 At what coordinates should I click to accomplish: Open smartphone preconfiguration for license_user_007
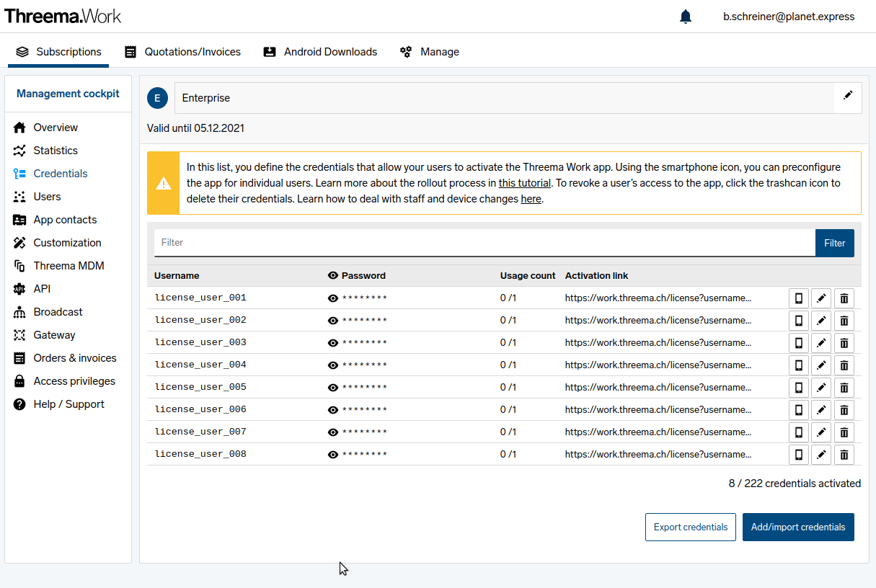coord(798,432)
